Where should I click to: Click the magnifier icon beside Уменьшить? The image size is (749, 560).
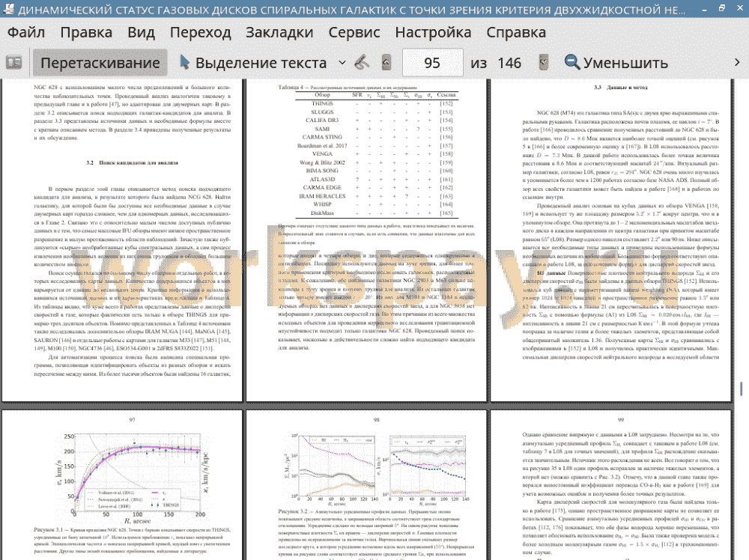tap(571, 62)
